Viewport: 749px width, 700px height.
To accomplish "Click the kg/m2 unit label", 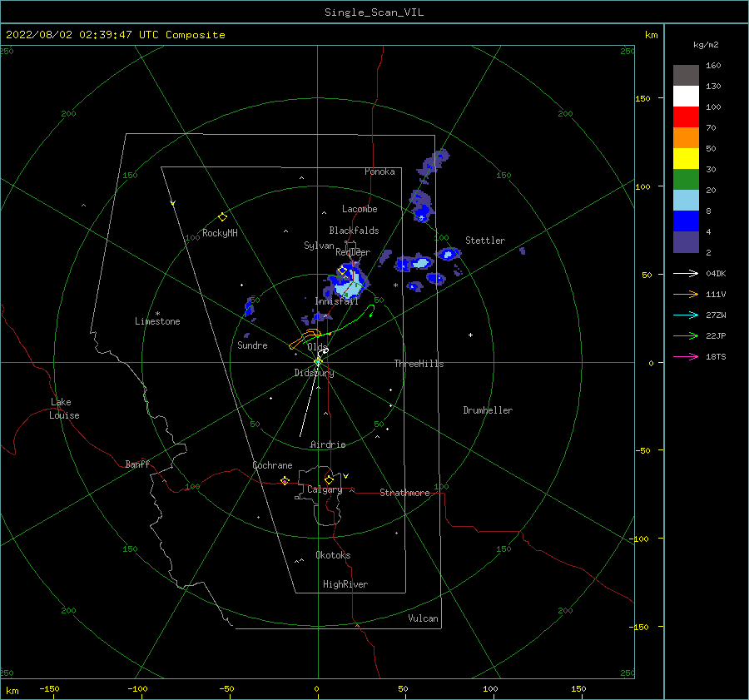I will 706,45.
